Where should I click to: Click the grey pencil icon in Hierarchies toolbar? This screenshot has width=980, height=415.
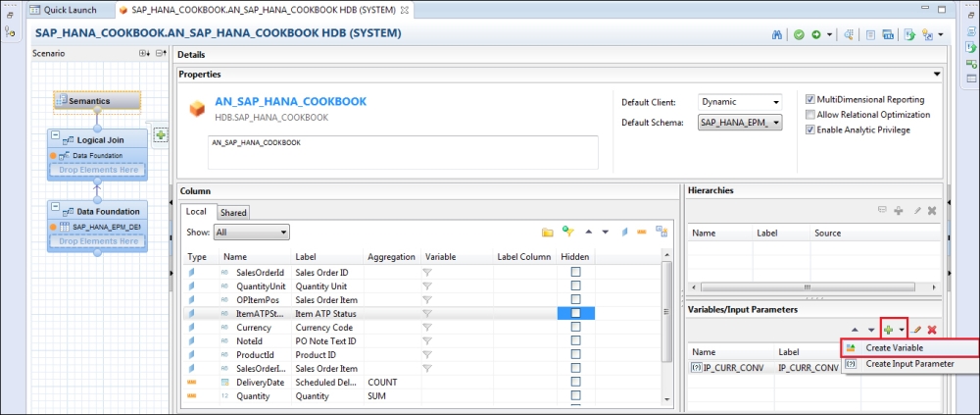tap(917, 211)
